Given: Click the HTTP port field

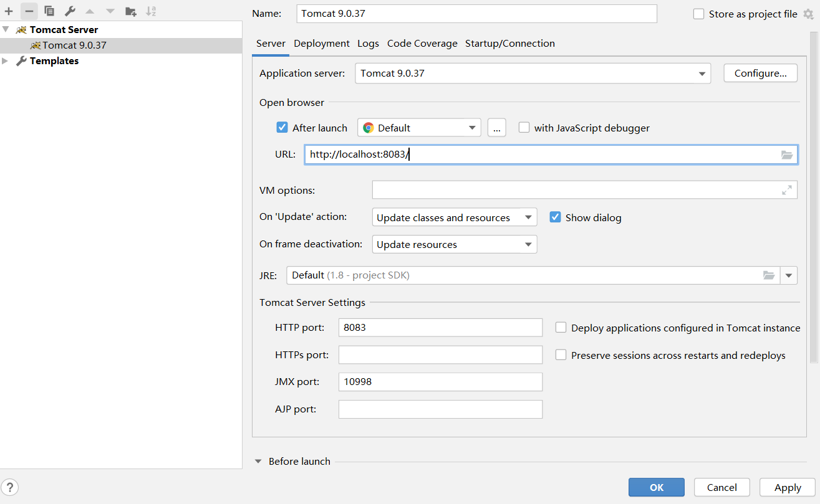Looking at the screenshot, I should click(440, 327).
